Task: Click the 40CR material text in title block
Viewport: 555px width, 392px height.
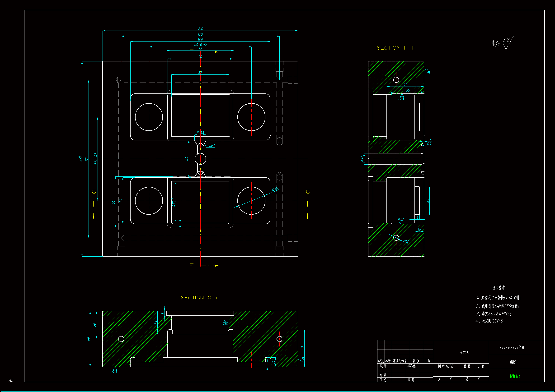Action: [465, 352]
